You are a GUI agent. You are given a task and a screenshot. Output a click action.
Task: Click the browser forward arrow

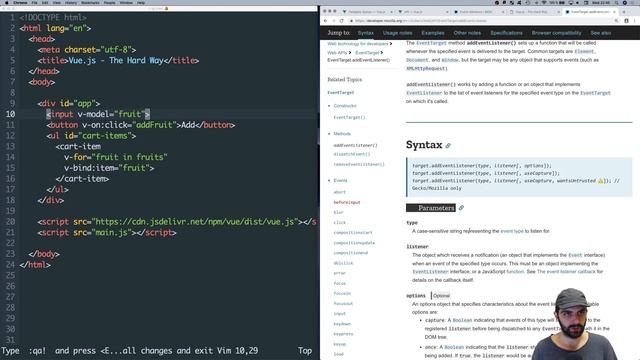pos(333,20)
